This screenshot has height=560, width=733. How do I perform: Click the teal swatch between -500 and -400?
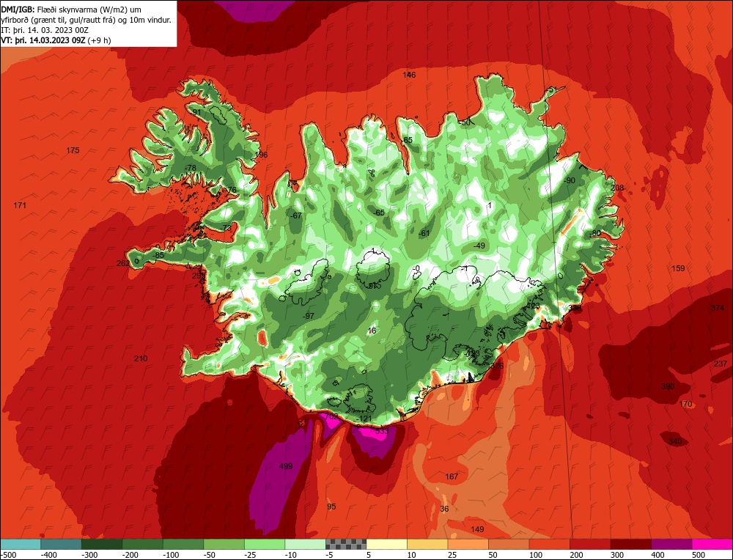click(21, 544)
